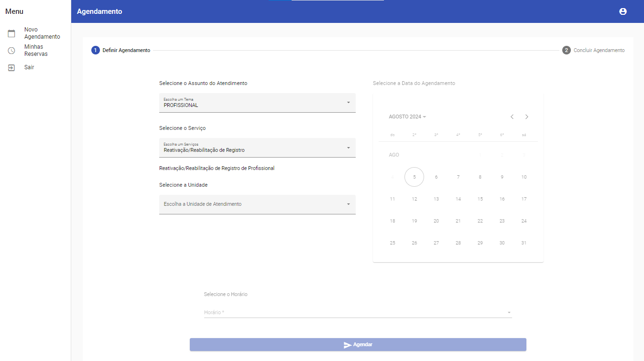
Task: Click the calendar icon beside Novo Agendamento
Action: [11, 33]
